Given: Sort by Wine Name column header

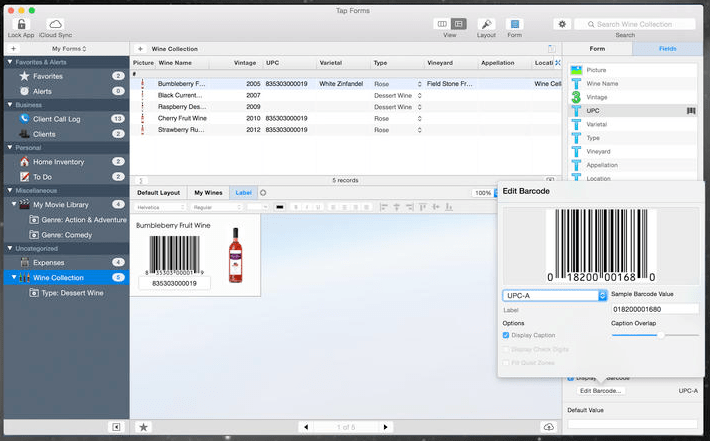Looking at the screenshot, I should [175, 63].
